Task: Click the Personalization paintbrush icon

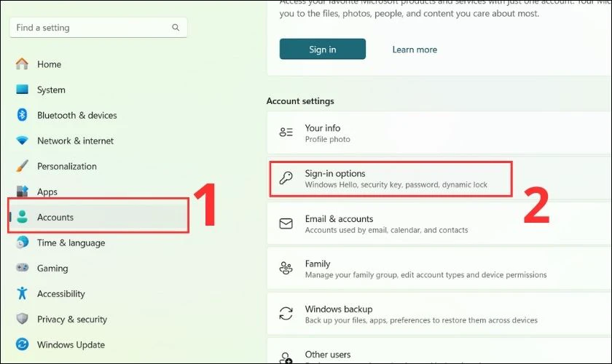Action: [x=23, y=166]
